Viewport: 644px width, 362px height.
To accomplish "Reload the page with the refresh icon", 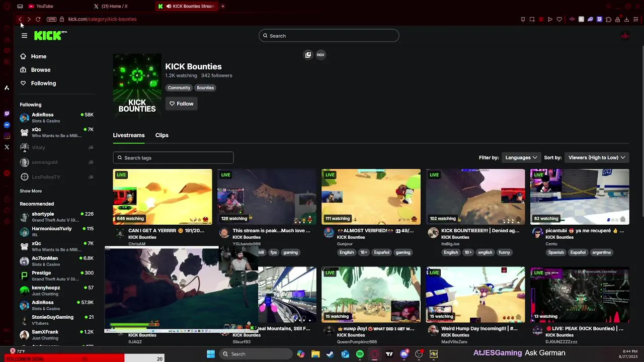I will point(38,19).
